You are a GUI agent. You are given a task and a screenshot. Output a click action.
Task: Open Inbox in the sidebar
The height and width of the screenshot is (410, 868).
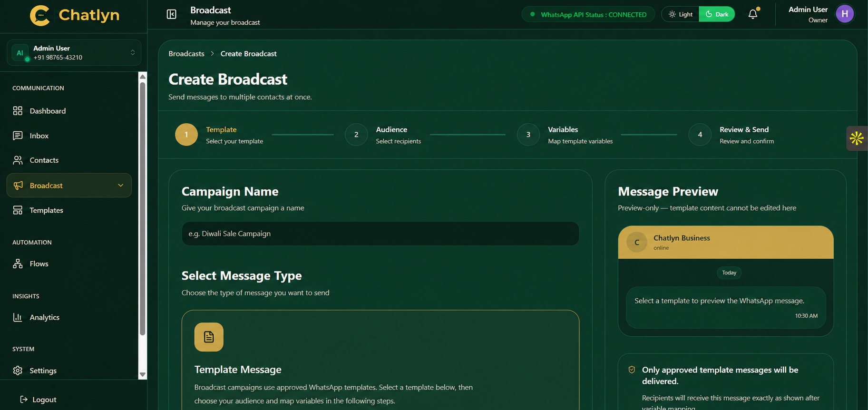69,136
